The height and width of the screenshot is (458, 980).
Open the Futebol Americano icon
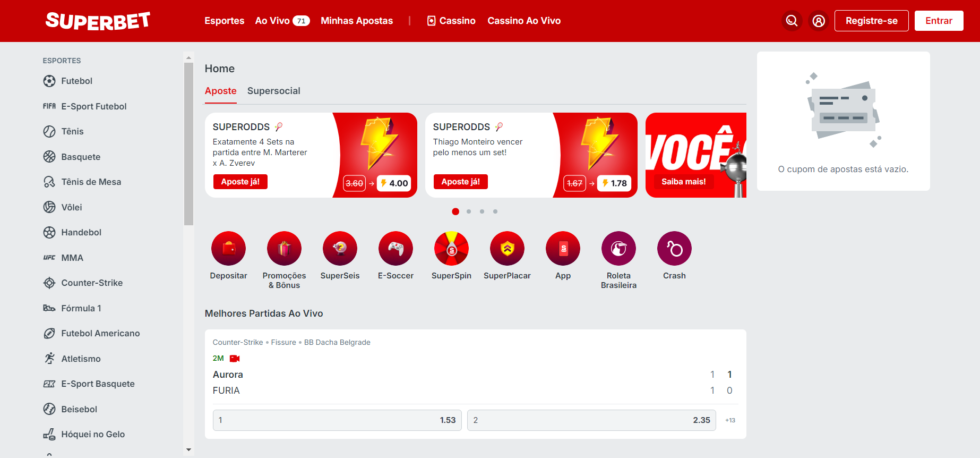click(x=49, y=333)
